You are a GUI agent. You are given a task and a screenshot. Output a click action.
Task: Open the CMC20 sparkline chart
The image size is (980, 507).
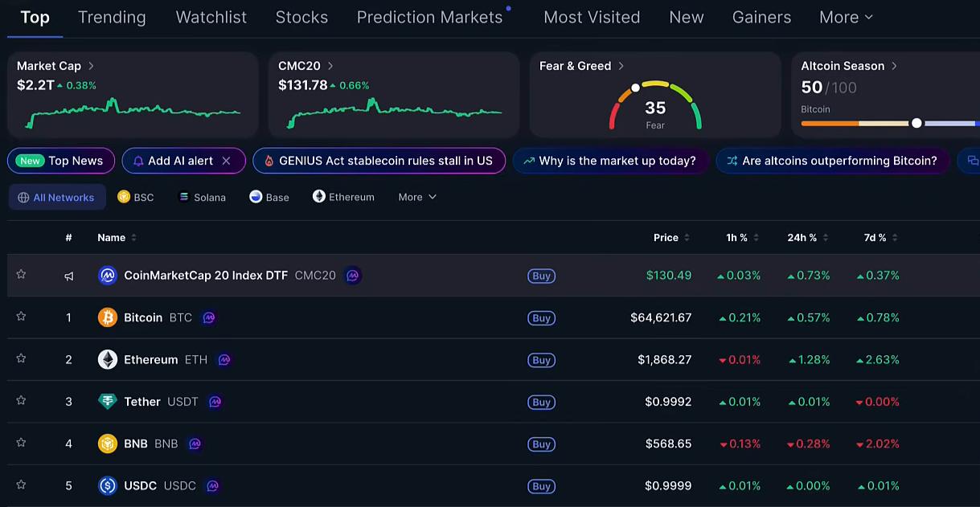point(394,113)
